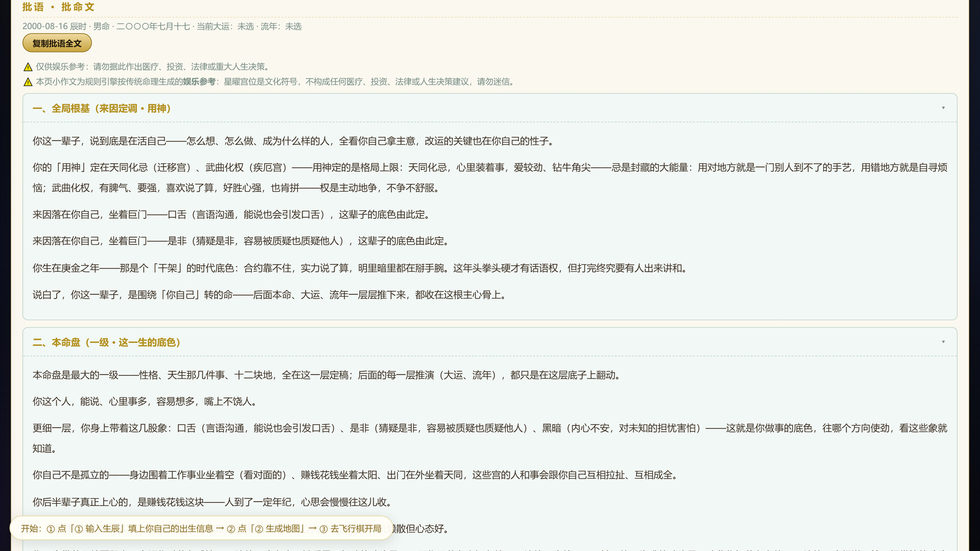Click paragraph starting 你这一辈子，说到底是在活自己
Screen dimensions: 980x551
(x=295, y=141)
